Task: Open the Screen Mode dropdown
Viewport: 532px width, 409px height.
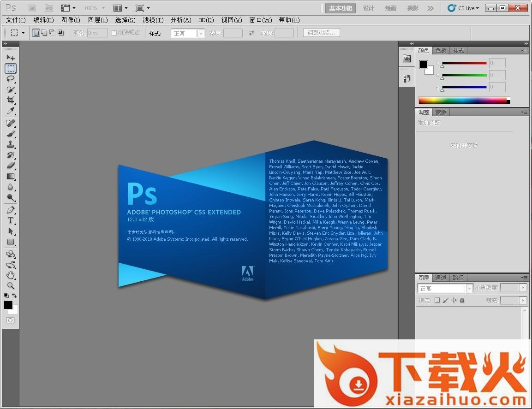Action: coord(143,8)
